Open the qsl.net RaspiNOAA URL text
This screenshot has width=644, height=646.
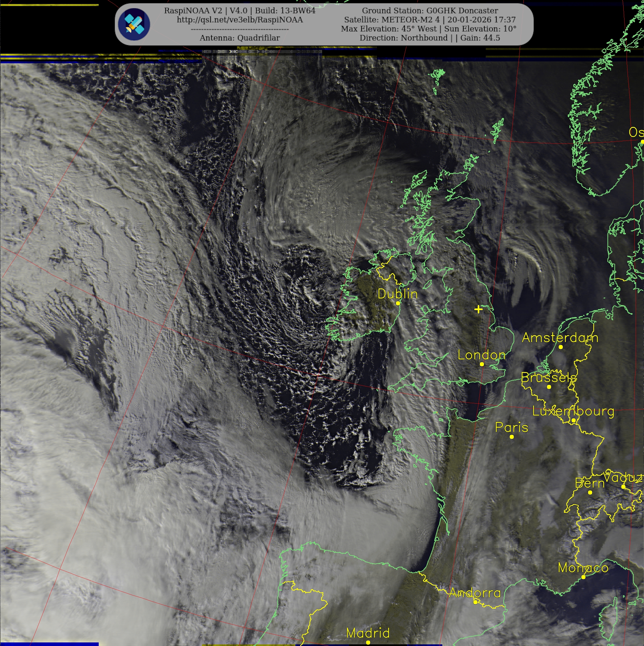coord(240,20)
